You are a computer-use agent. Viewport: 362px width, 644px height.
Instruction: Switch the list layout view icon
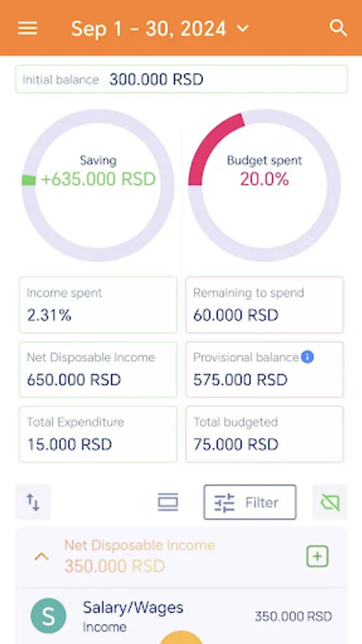click(168, 502)
